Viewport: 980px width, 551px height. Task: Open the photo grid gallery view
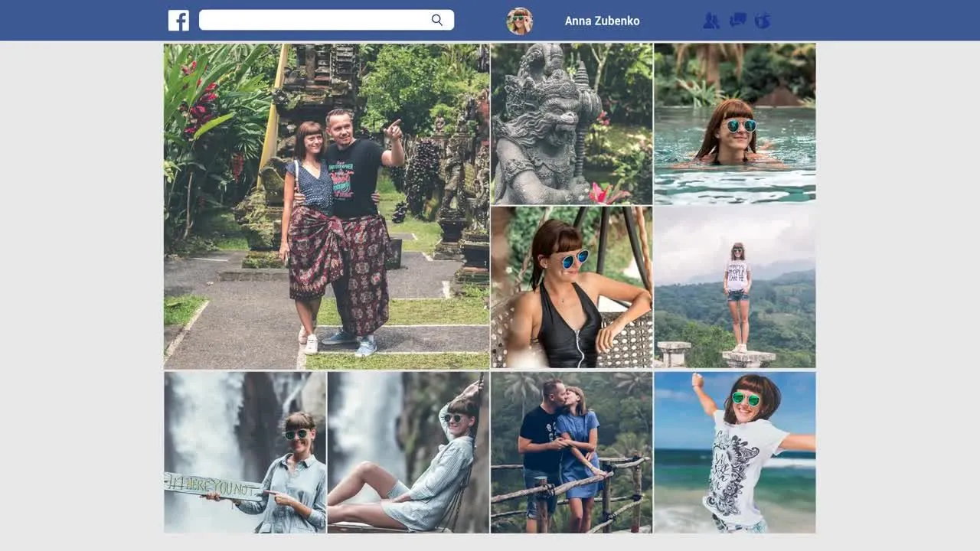point(490,287)
